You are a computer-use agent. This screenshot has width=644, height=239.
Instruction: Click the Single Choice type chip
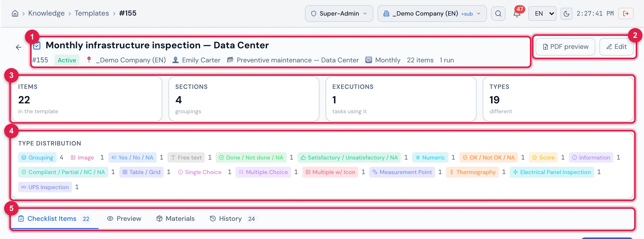pos(200,172)
